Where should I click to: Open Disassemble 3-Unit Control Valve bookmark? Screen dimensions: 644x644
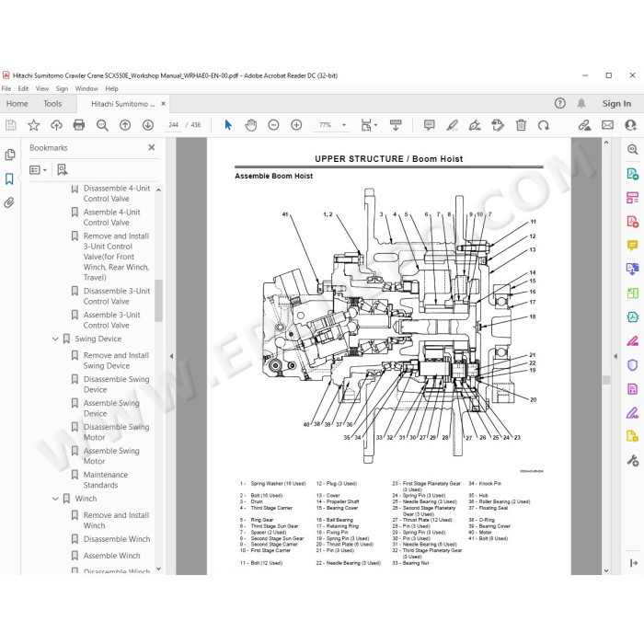pyautogui.click(x=117, y=296)
